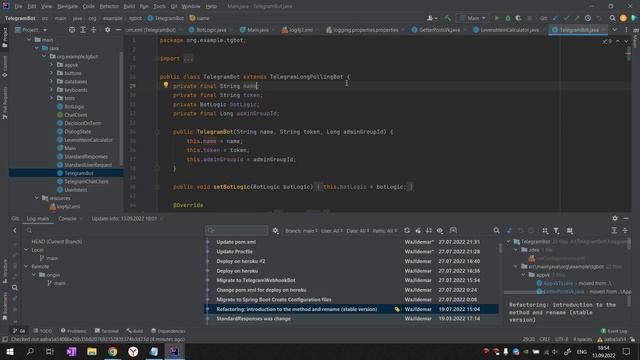The image size is (640, 360).
Task: Select opened file target icon in Project panel
Action: pos(72,30)
